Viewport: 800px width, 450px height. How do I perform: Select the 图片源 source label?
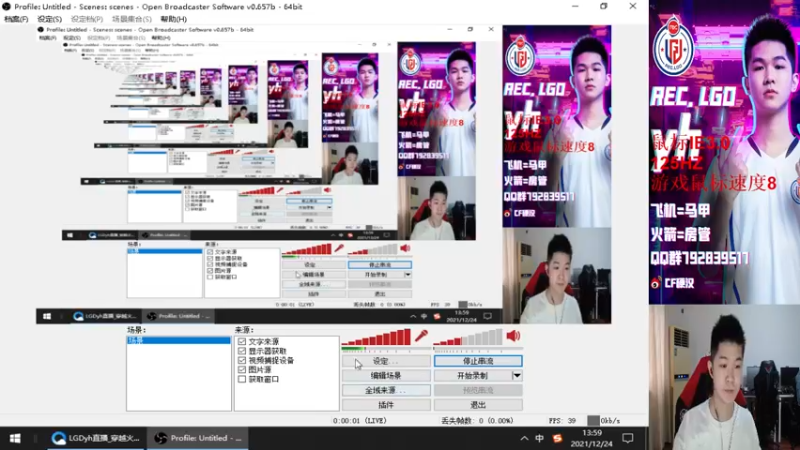(260, 370)
